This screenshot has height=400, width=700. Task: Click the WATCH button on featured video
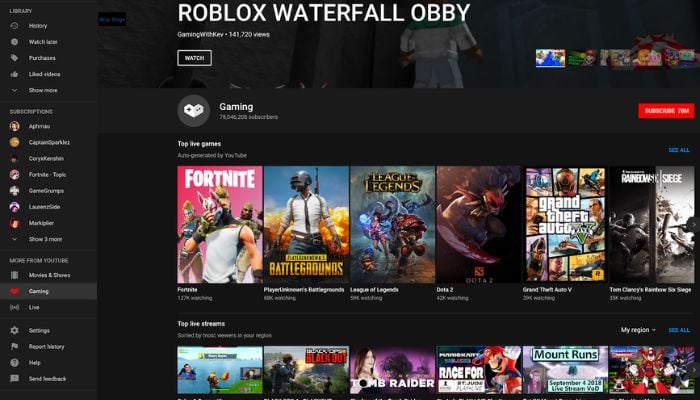(194, 58)
